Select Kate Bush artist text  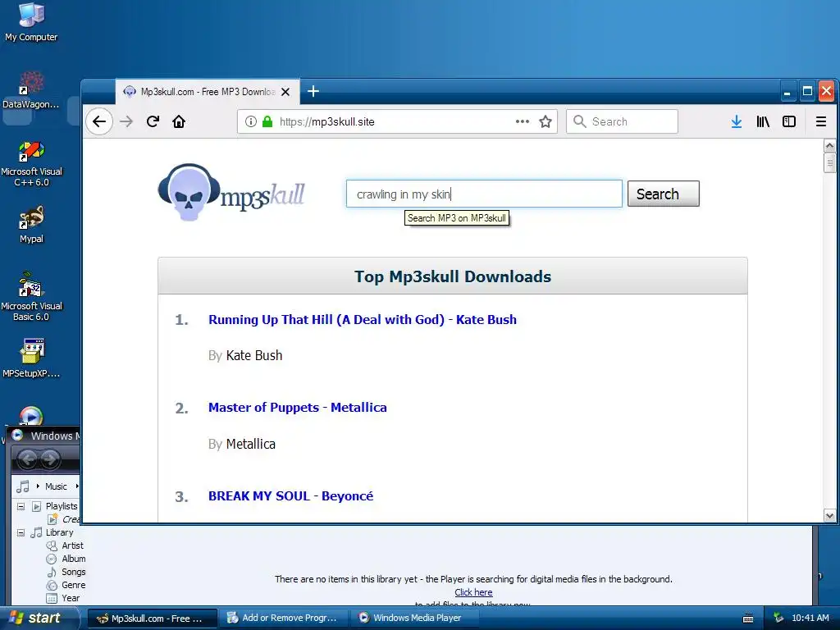(254, 355)
